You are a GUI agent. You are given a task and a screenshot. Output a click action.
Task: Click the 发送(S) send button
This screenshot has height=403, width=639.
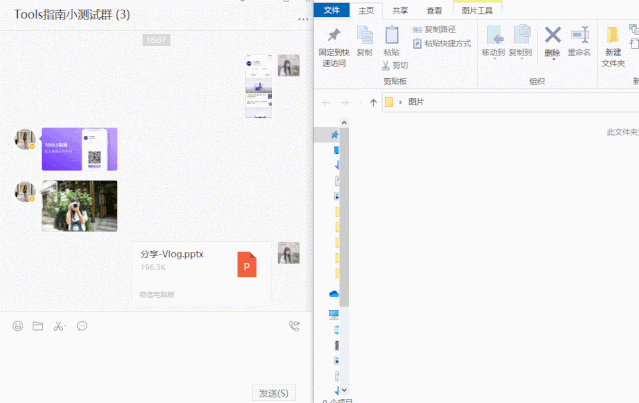[x=274, y=393]
